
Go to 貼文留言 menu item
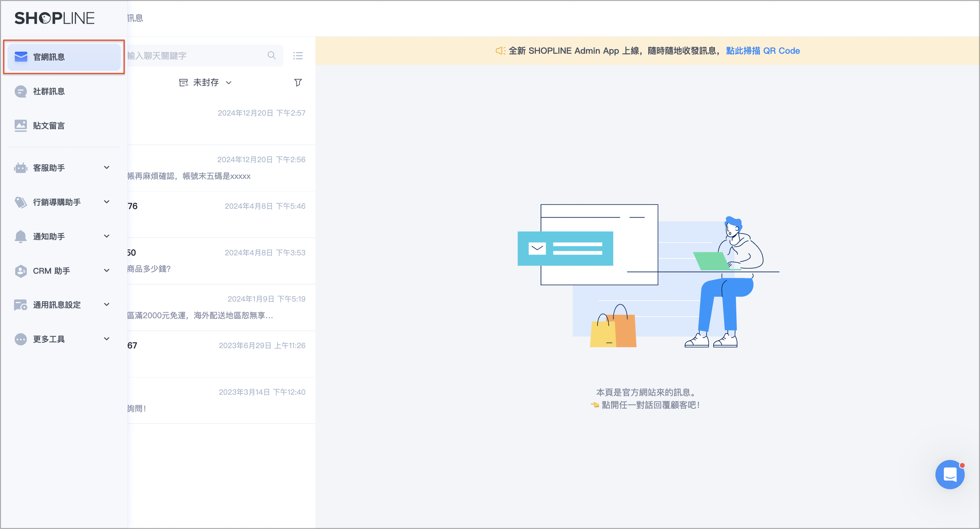(x=64, y=126)
